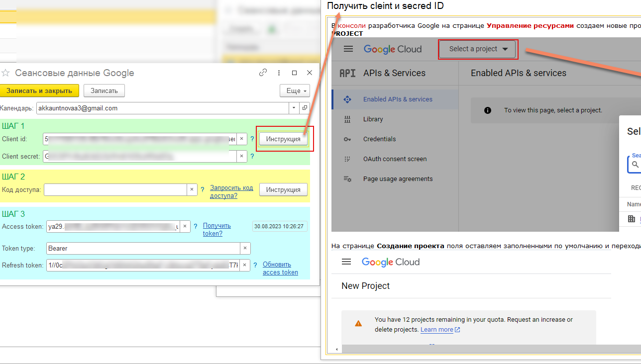Open Credentials in the APIs sidebar
The width and height of the screenshot is (641, 364).
(379, 139)
